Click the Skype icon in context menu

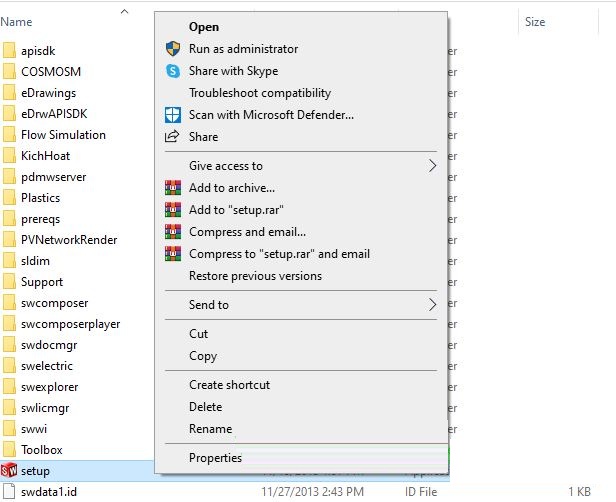173,71
